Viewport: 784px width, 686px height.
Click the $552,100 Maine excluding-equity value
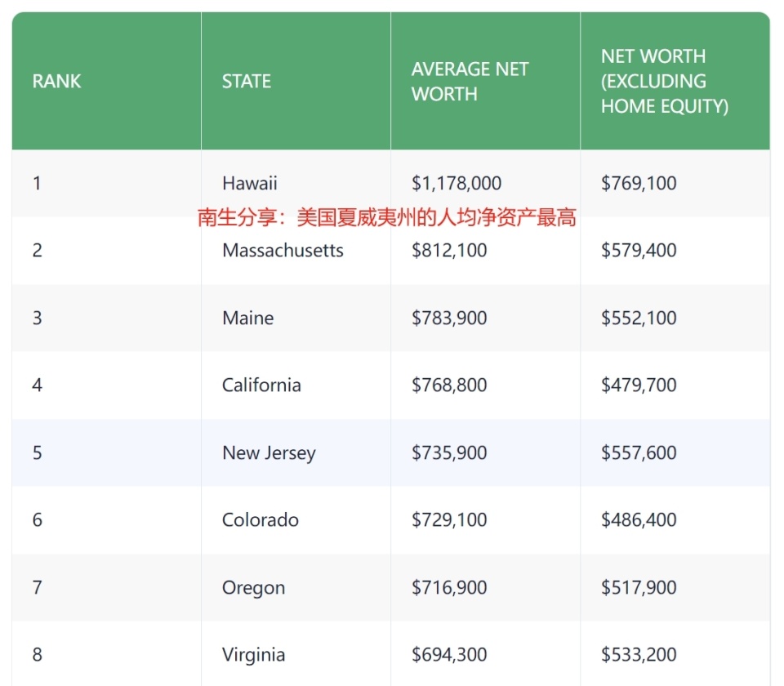pyautogui.click(x=639, y=318)
